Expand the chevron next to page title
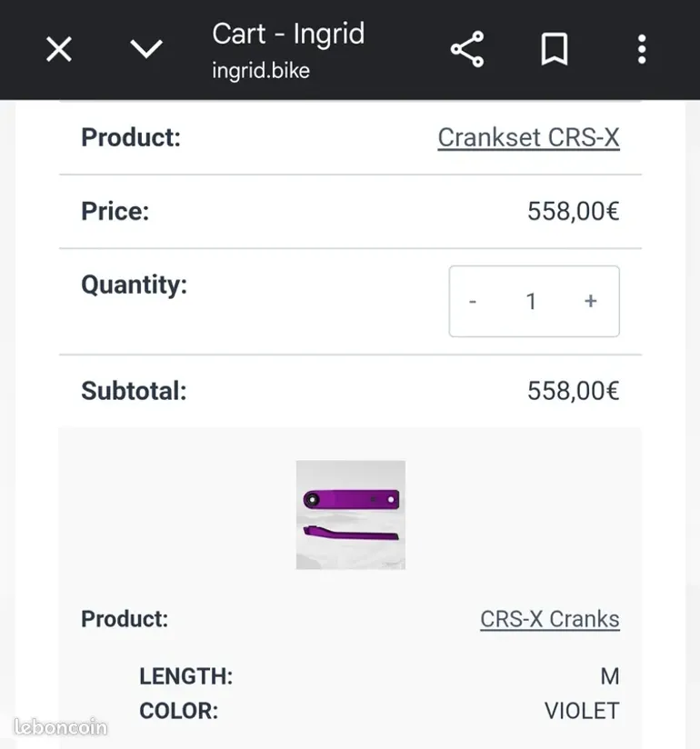The width and height of the screenshot is (700, 749). click(146, 49)
